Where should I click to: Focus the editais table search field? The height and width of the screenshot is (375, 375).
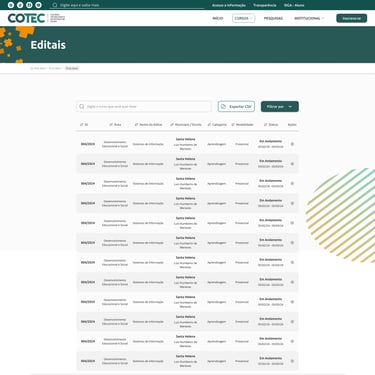pyautogui.click(x=144, y=106)
